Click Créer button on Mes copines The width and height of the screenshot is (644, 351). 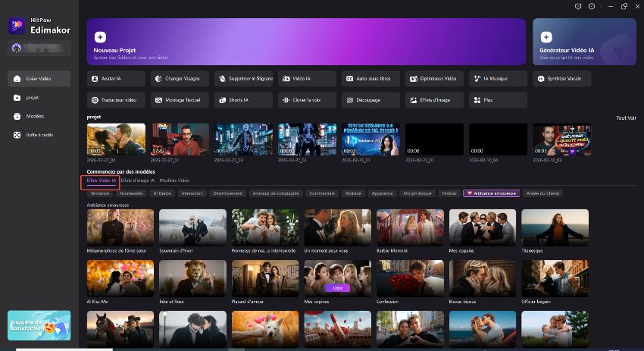pos(338,288)
